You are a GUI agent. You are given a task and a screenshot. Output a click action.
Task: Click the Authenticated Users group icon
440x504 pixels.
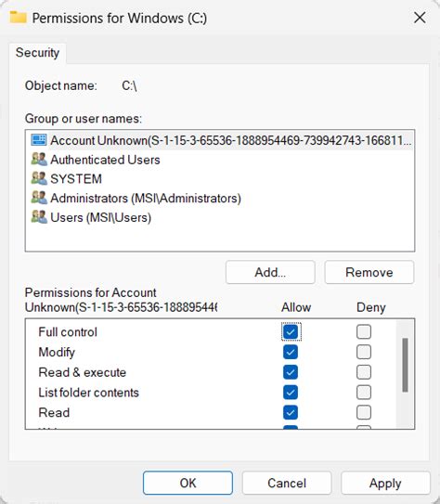(x=39, y=160)
